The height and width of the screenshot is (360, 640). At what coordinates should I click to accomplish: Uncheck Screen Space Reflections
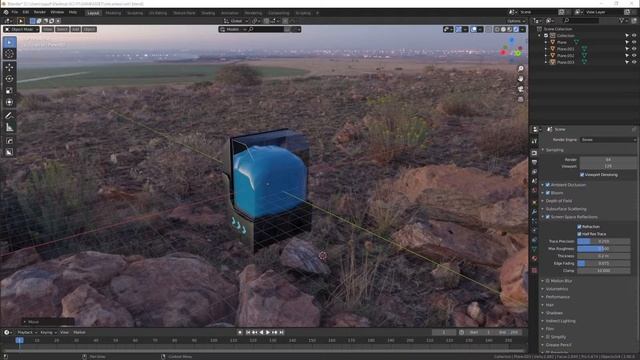tap(548, 217)
